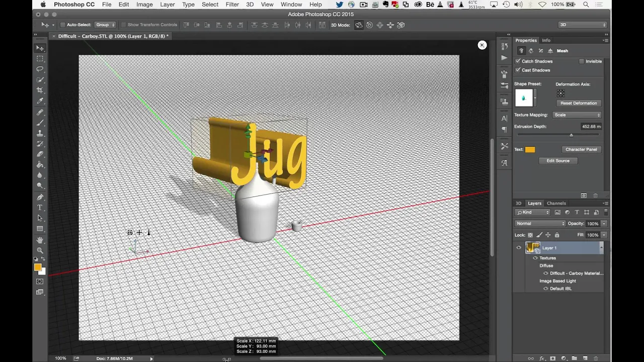Viewport: 644px width, 362px height.
Task: Click the Extrusion Depth slider handle
Action: pos(571,135)
